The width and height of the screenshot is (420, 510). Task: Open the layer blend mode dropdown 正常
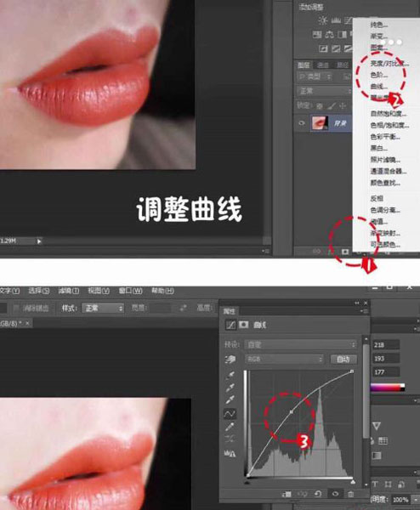324,91
